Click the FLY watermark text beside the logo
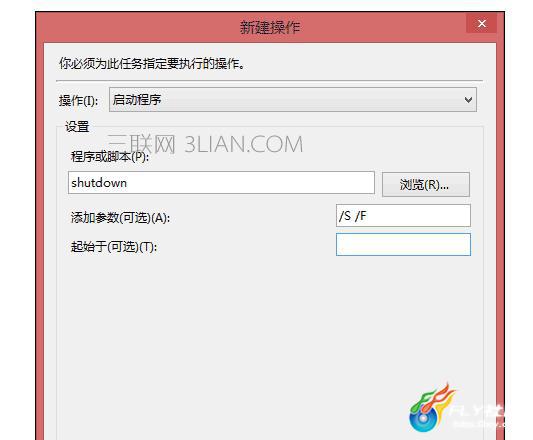 (478, 411)
